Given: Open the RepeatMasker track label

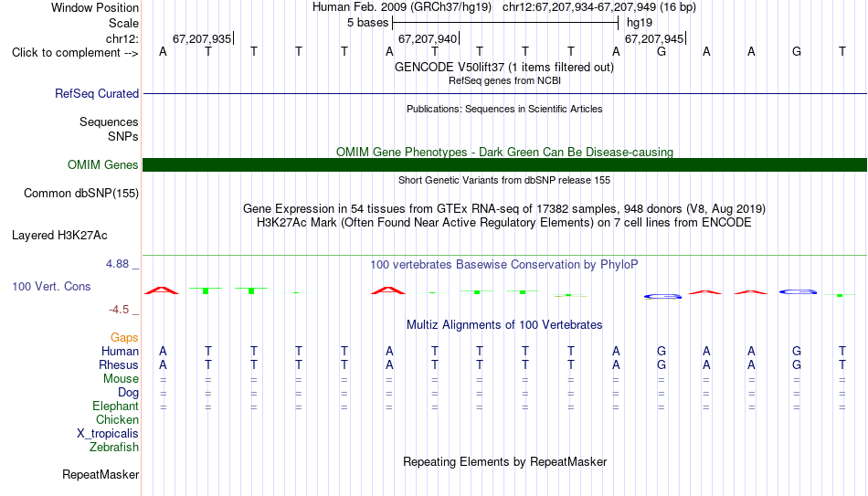Looking at the screenshot, I should click(x=101, y=474).
